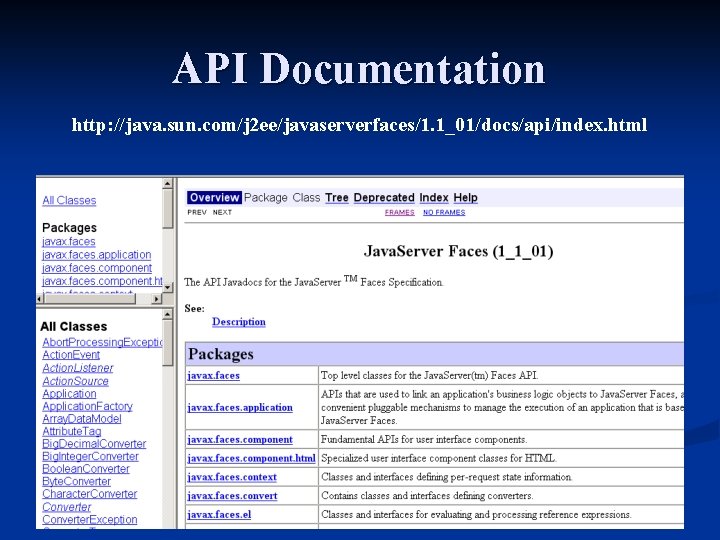Click the java.sun.com URL on the slide

360,125
